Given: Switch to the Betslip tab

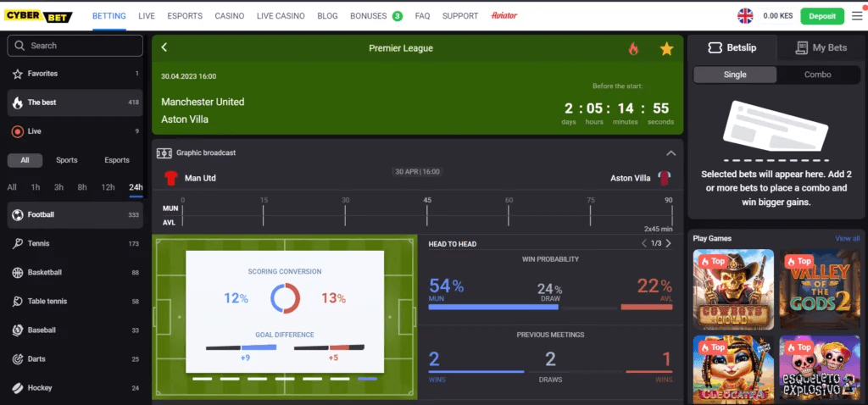Looking at the screenshot, I should coord(732,48).
